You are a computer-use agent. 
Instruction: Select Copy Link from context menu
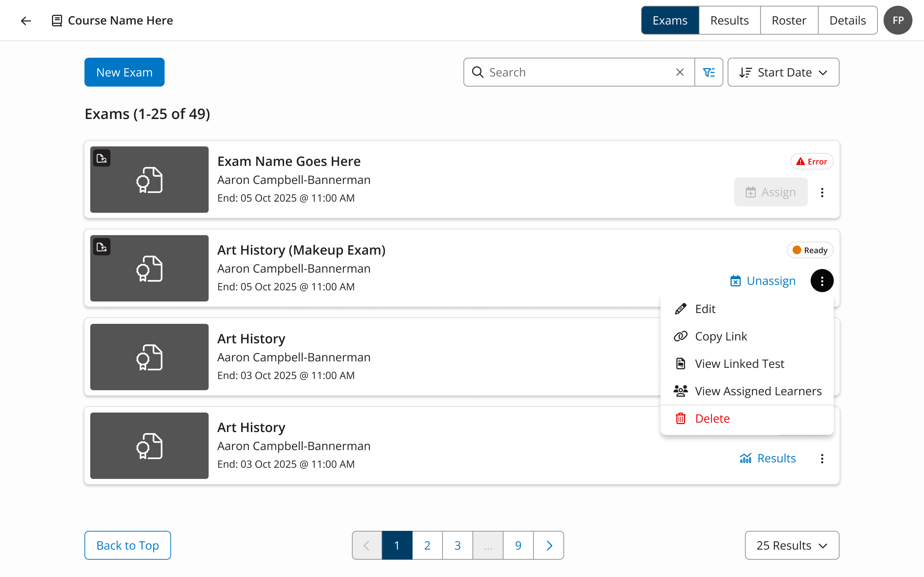720,336
